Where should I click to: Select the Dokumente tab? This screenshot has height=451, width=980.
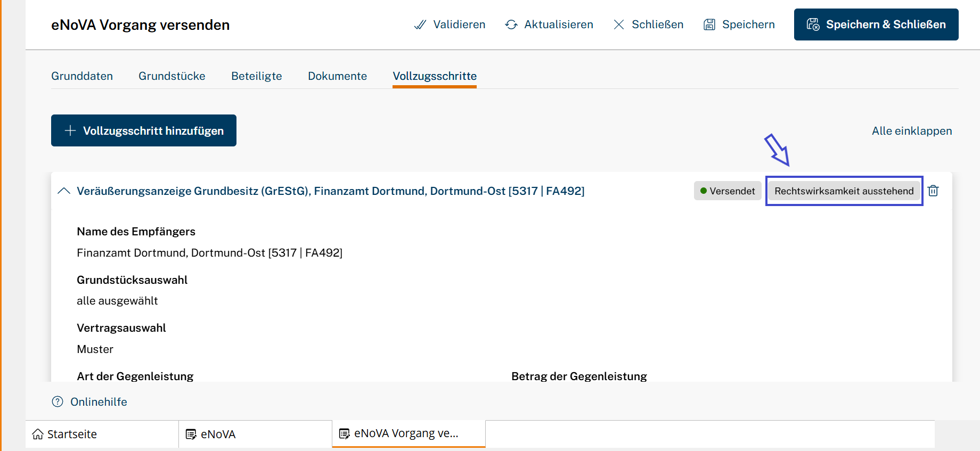coord(337,76)
